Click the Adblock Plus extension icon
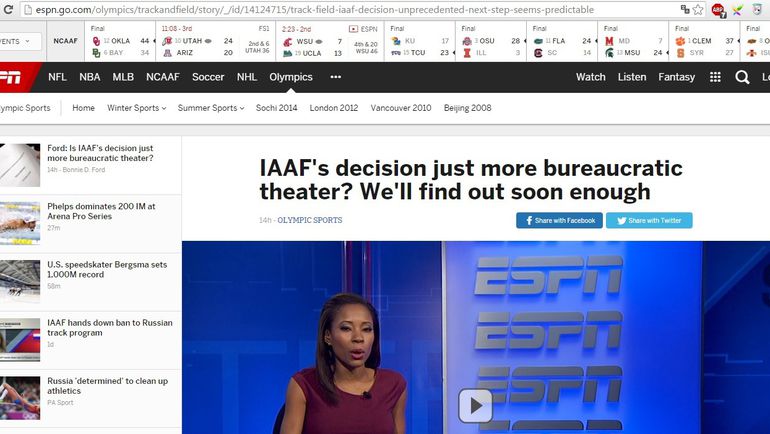The height and width of the screenshot is (434, 770). [x=718, y=9]
